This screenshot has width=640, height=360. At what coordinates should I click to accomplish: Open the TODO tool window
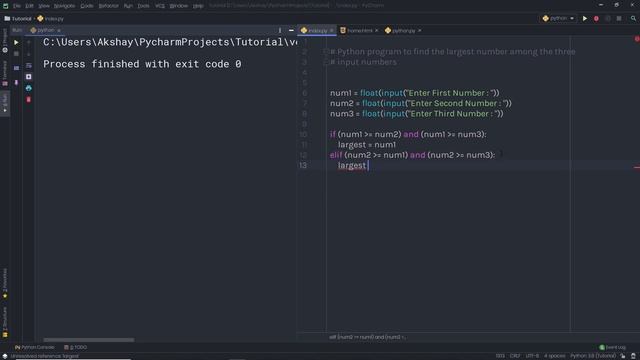76,347
